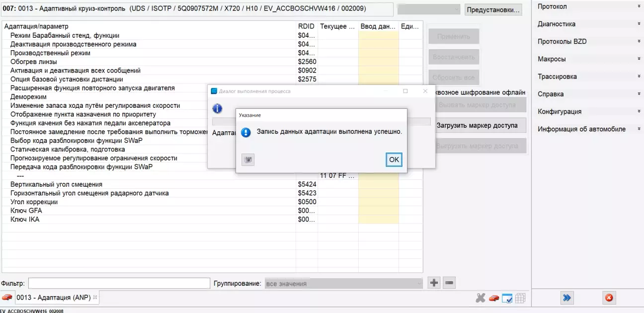Screen dimensions: 644x313
Task: Click the blue double-arrow forward icon
Action: tap(566, 298)
